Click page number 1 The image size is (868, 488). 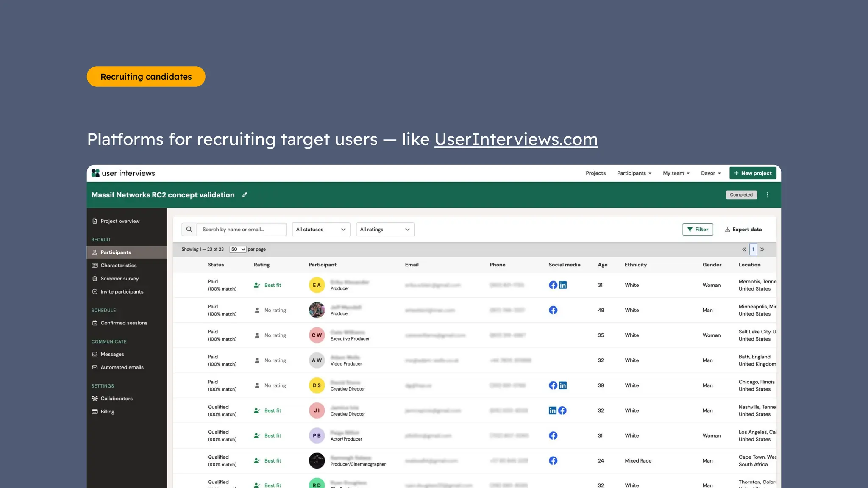tap(753, 250)
